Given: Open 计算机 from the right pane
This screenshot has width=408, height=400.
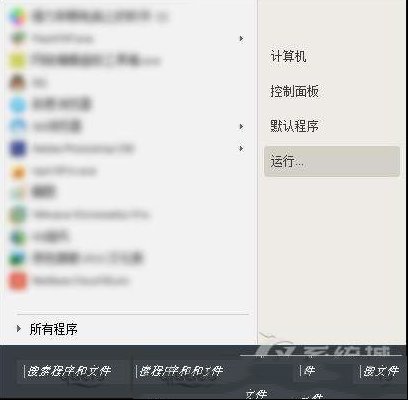Looking at the screenshot, I should pos(288,56).
